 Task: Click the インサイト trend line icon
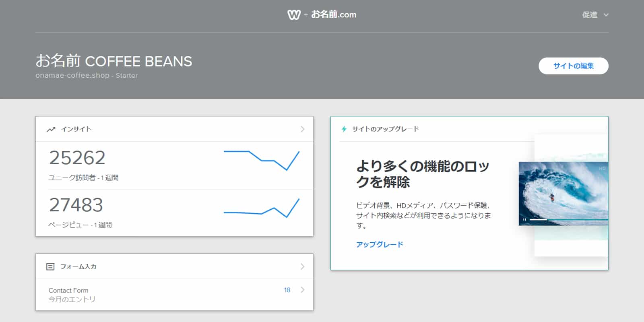51,129
